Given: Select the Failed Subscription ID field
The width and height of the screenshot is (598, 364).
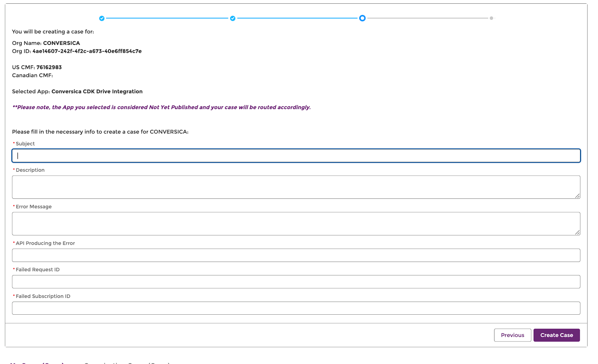Looking at the screenshot, I should pos(296,308).
